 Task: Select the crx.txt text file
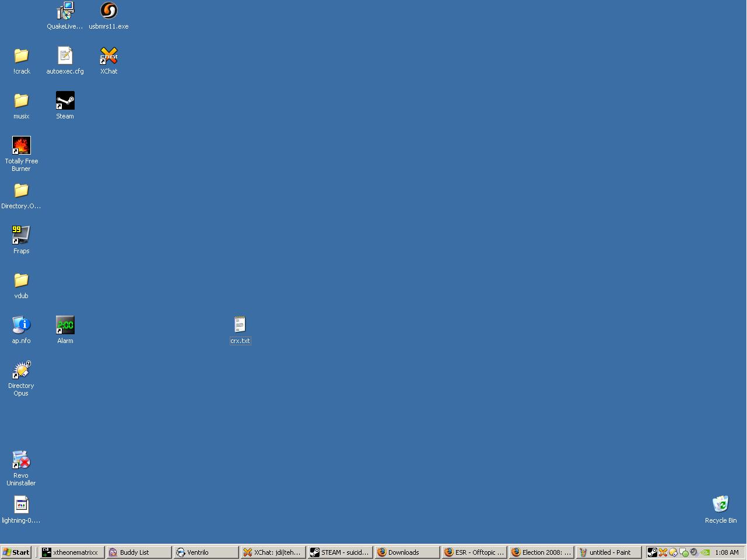pyautogui.click(x=240, y=325)
